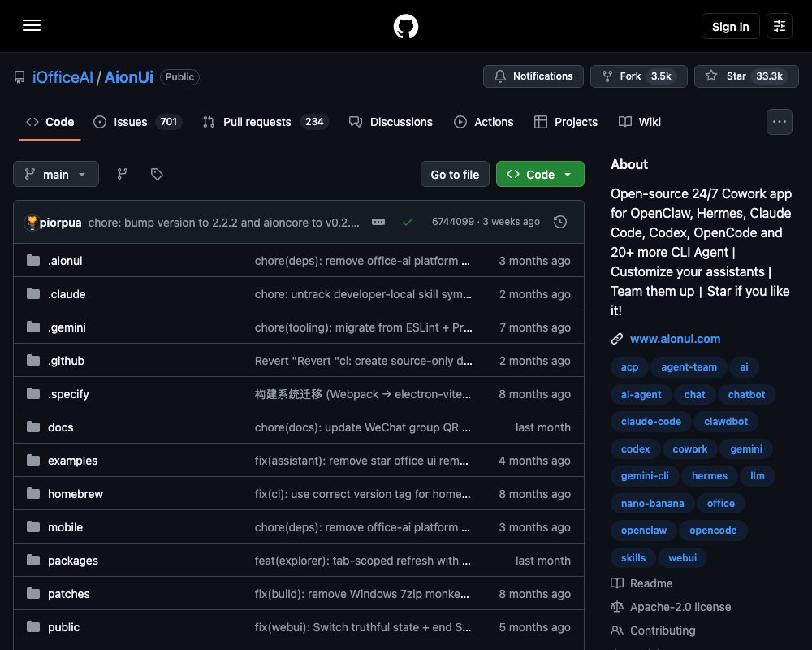Open the .gemini folder icon

coord(33,327)
